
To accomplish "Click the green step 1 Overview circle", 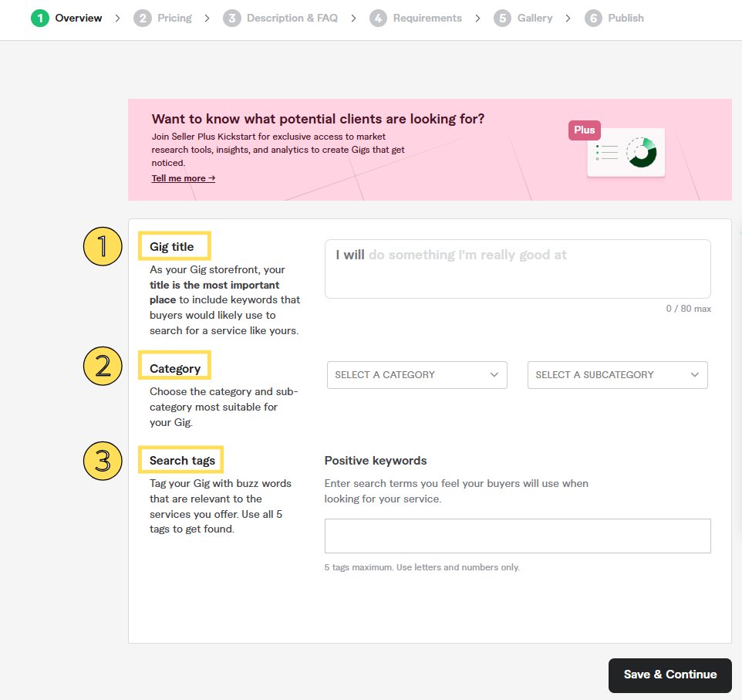I will pyautogui.click(x=40, y=18).
